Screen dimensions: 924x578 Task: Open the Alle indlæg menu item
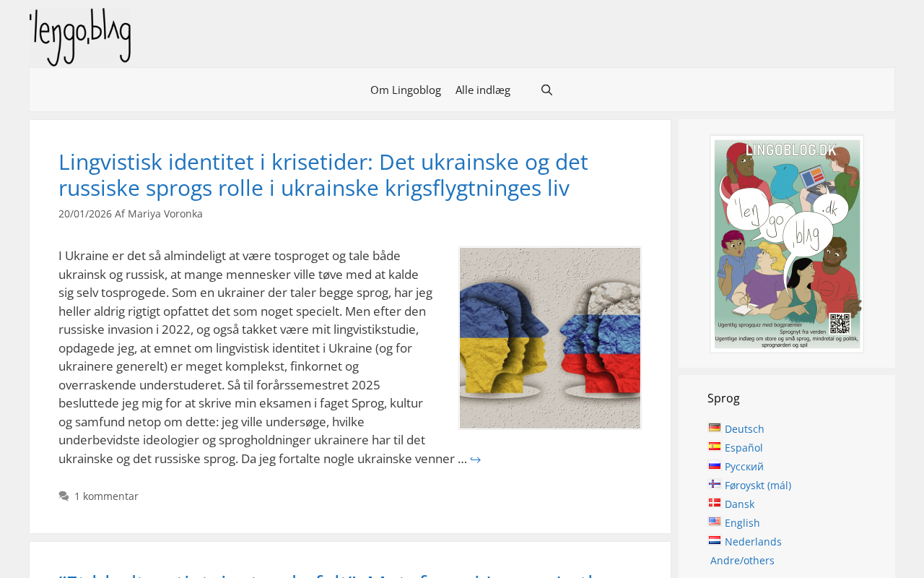(x=483, y=90)
